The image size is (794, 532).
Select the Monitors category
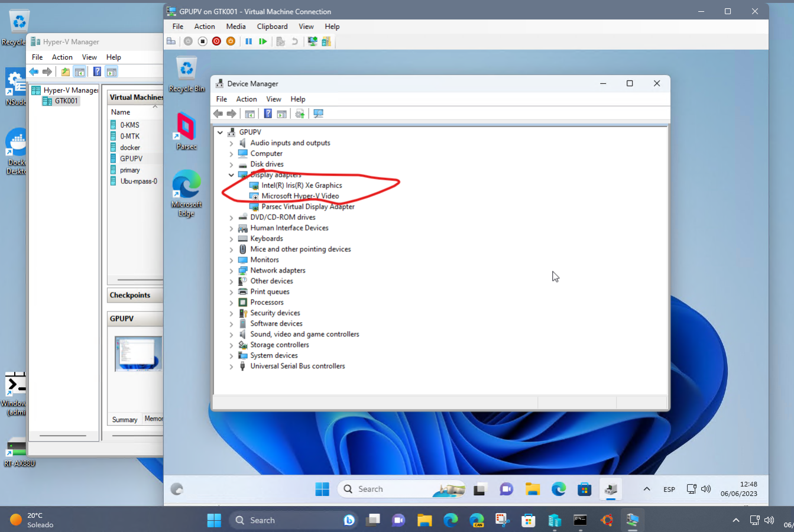coord(264,260)
